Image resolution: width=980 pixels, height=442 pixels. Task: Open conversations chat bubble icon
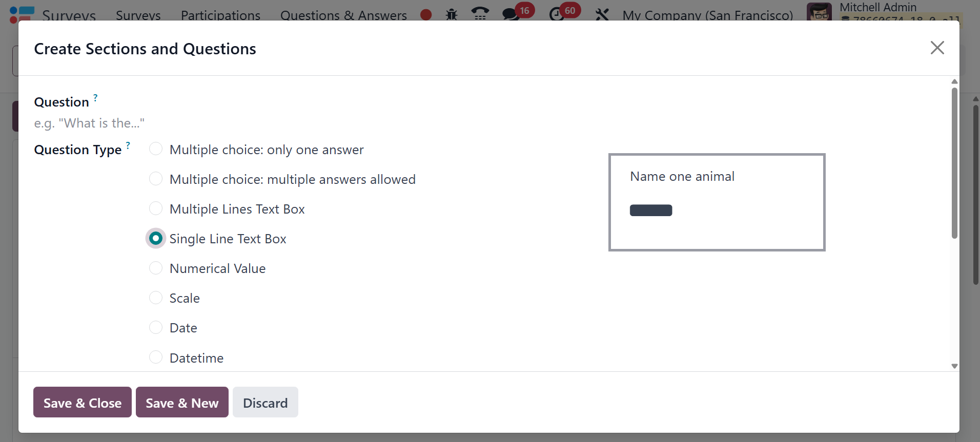(511, 14)
